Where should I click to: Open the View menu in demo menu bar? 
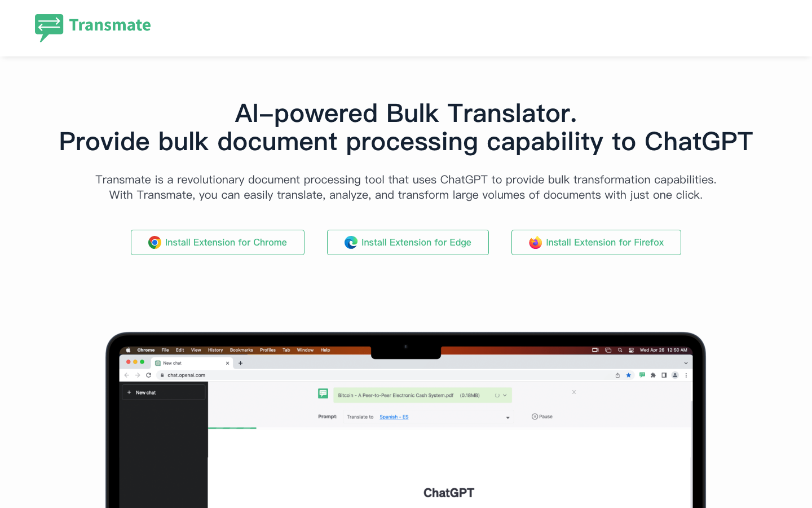click(x=196, y=350)
